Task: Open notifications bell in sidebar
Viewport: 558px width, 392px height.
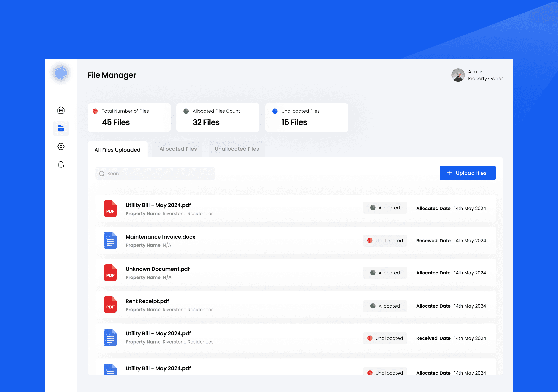Action: 61,165
